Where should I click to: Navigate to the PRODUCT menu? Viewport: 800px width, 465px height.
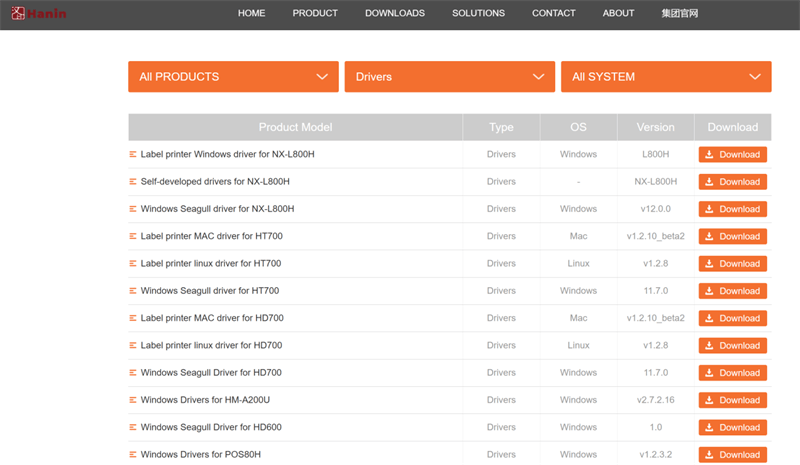[315, 13]
